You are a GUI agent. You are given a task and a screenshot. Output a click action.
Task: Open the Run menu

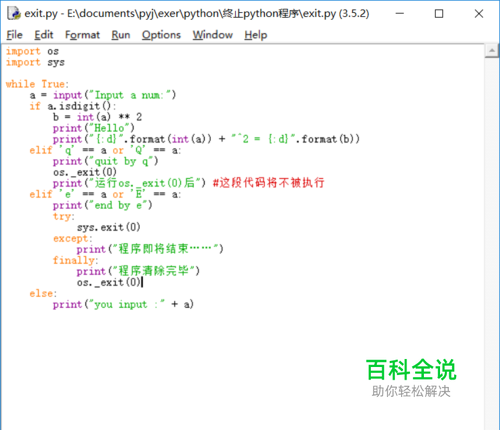[x=121, y=35]
